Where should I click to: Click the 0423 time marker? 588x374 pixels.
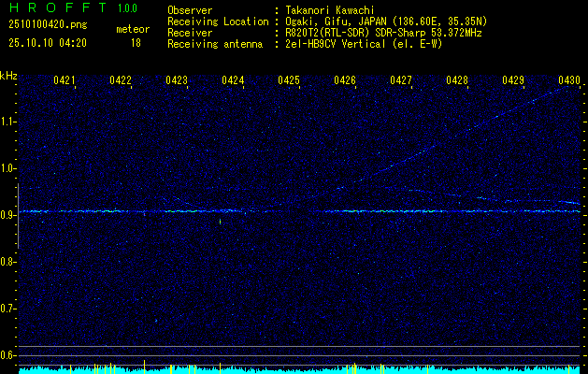coord(177,80)
